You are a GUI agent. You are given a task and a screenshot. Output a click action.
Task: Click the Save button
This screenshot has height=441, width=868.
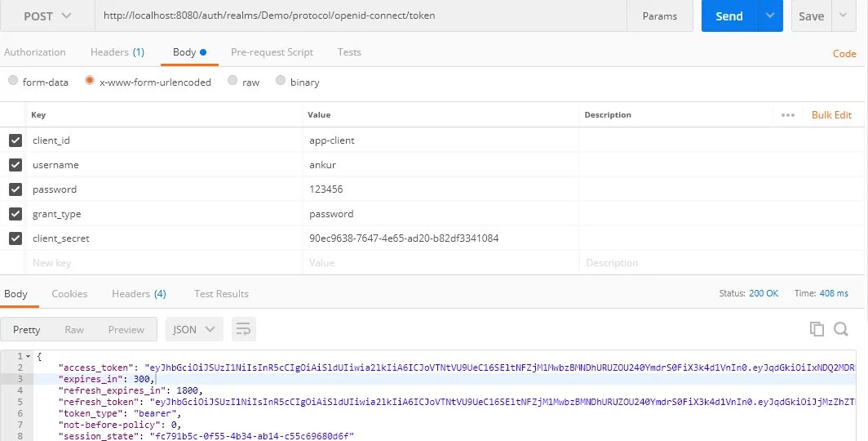(x=812, y=16)
